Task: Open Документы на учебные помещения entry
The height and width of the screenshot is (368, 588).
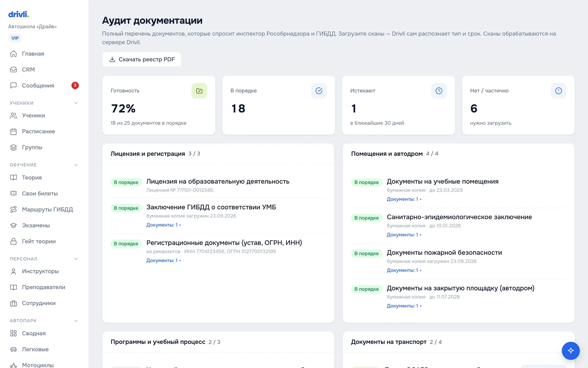Action: click(443, 181)
